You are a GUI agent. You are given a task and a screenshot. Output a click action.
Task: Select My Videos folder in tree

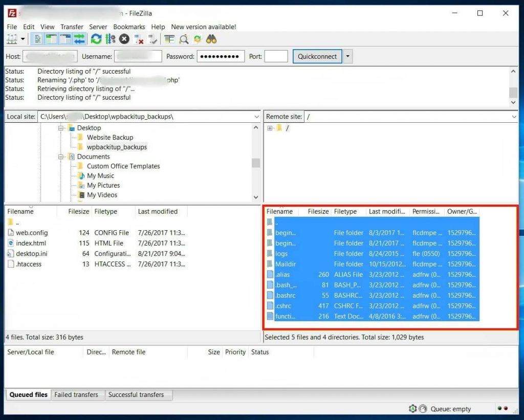pos(102,195)
